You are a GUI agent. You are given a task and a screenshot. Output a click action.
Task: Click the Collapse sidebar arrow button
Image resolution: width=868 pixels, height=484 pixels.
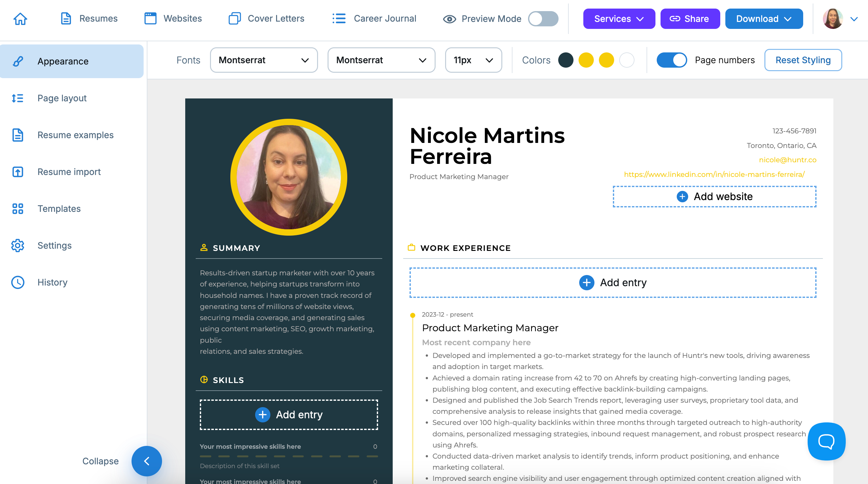146,461
